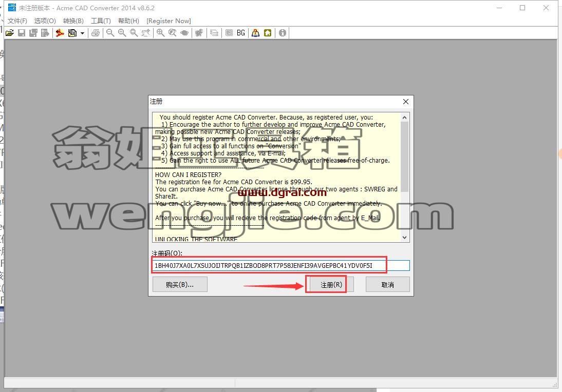Click the 注册码 registration code input field
Viewport: 562px width, 392px height.
click(x=280, y=265)
